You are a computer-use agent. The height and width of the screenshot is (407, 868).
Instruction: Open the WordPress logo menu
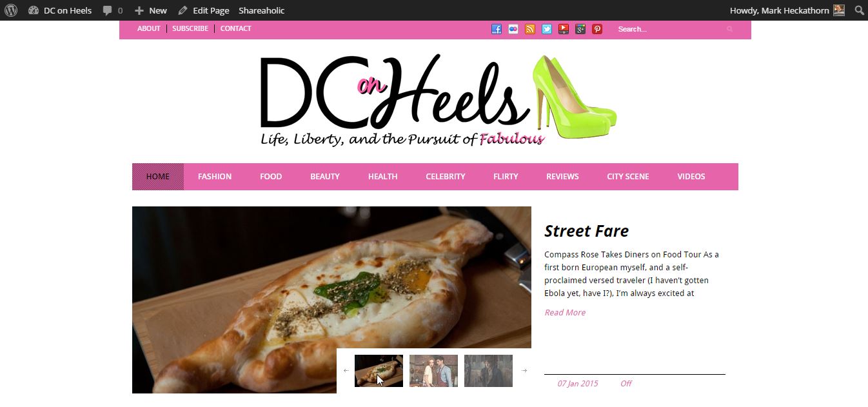point(11,10)
